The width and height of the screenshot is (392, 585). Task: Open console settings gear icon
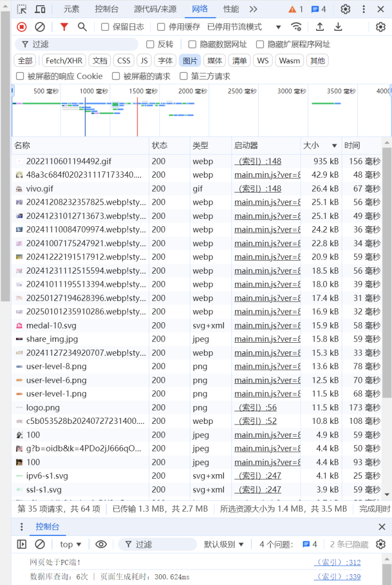(381, 544)
